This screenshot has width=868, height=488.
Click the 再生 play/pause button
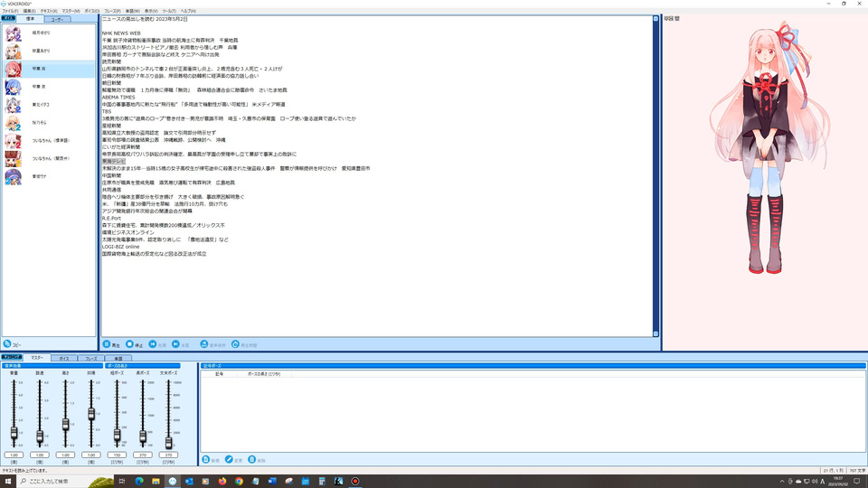(111, 344)
